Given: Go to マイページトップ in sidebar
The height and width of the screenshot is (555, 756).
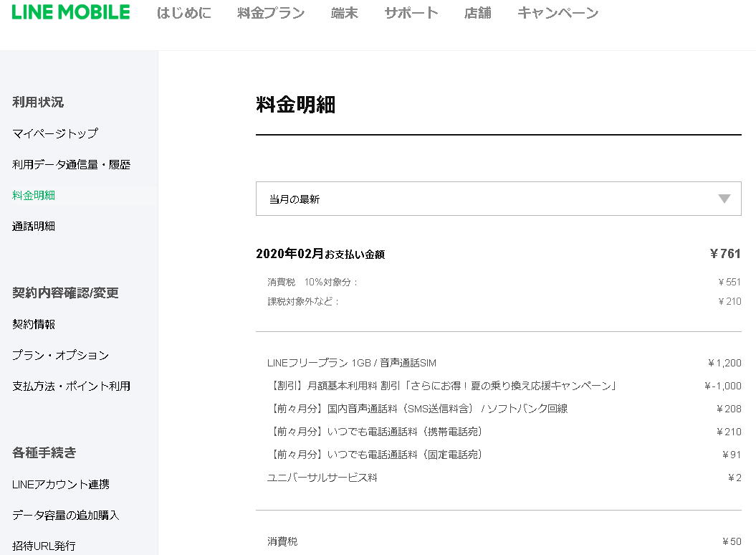Looking at the screenshot, I should pyautogui.click(x=55, y=133).
